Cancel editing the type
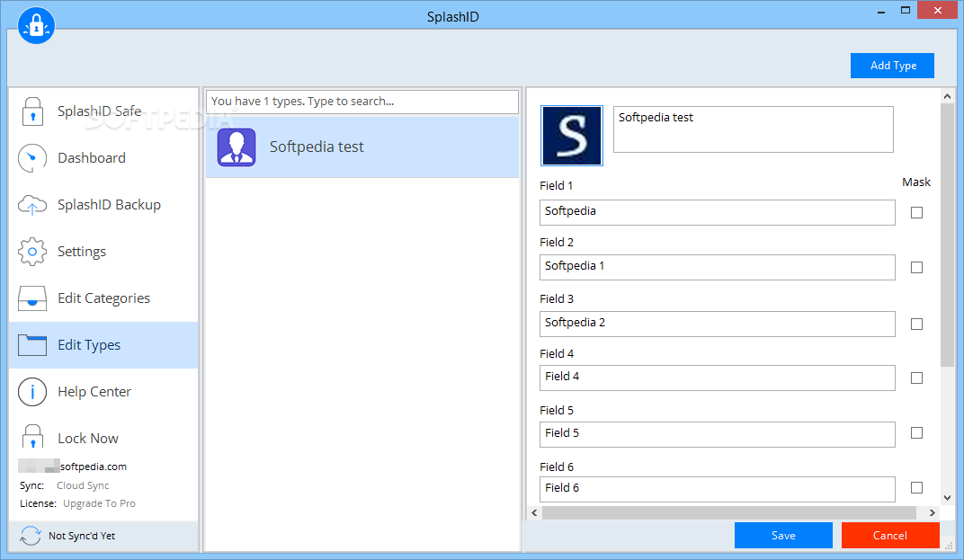 point(890,536)
